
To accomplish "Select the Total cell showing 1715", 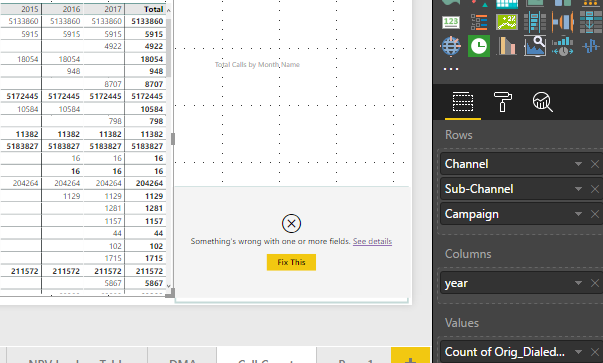I will pyautogui.click(x=154, y=258).
